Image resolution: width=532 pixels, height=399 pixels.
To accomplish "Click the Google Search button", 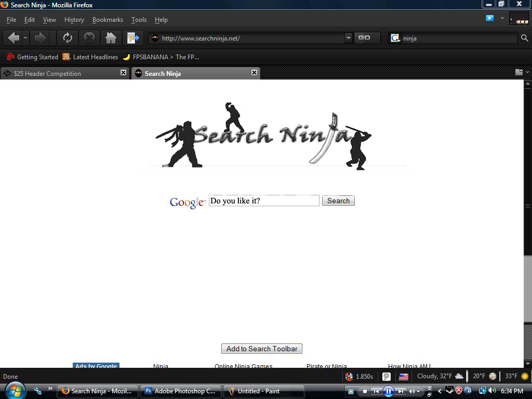I will pos(338,201).
